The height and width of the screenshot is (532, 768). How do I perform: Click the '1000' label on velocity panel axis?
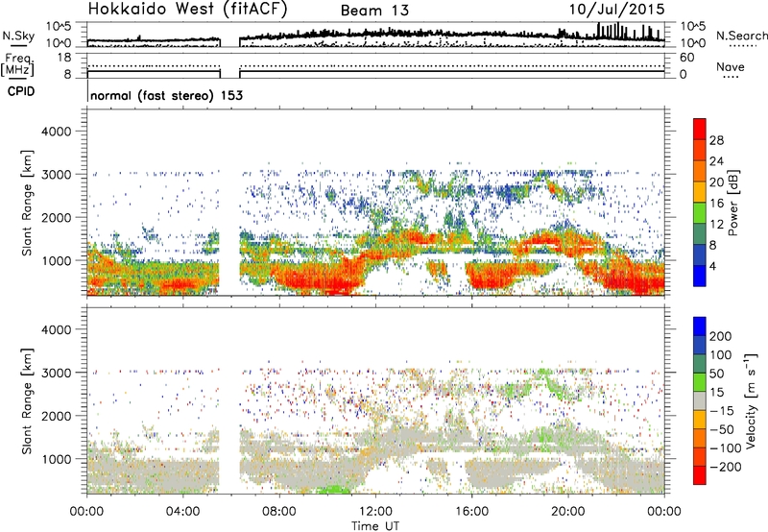(x=56, y=459)
